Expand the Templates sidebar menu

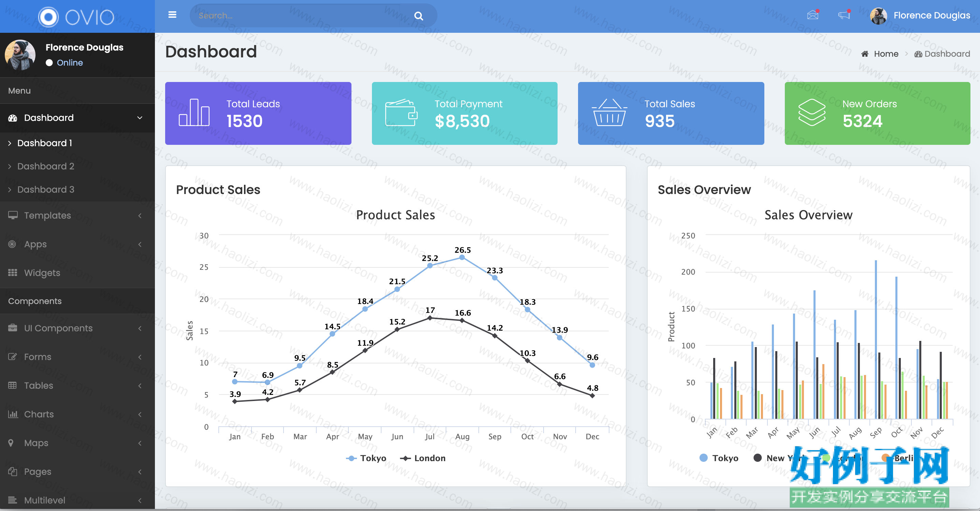point(77,216)
